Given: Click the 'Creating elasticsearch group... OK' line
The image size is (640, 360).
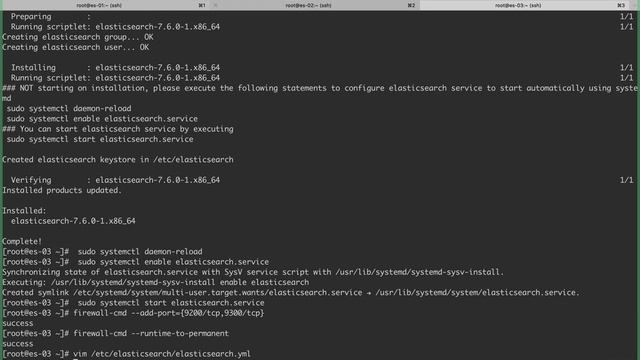Looking at the screenshot, I should [78, 37].
